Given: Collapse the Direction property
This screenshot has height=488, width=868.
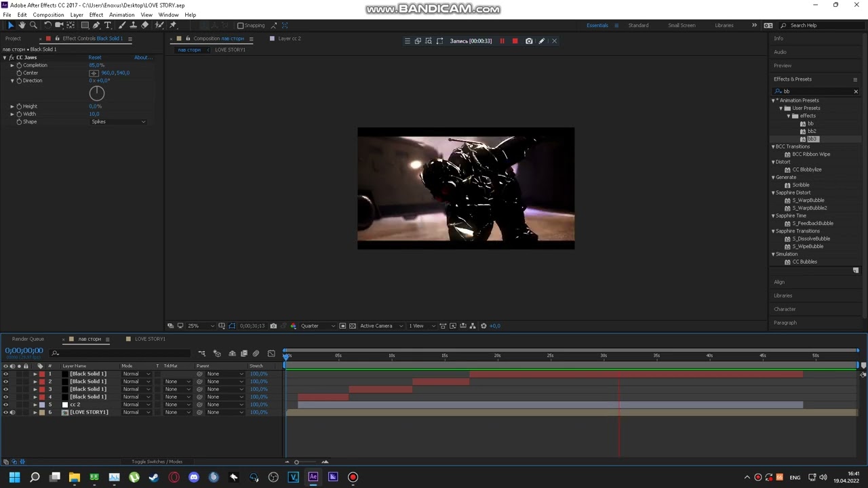Looking at the screenshot, I should [x=12, y=81].
